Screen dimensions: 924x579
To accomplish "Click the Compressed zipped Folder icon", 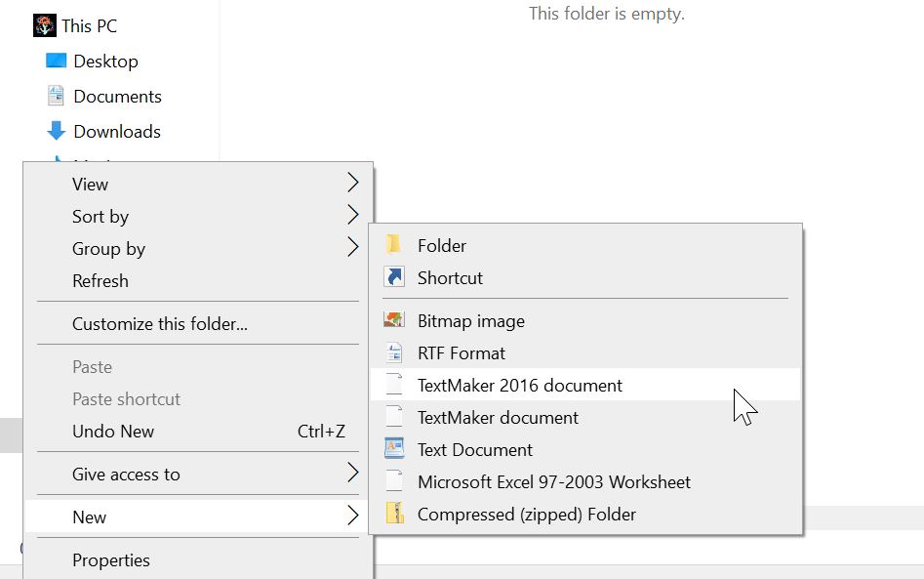I will coord(394,514).
